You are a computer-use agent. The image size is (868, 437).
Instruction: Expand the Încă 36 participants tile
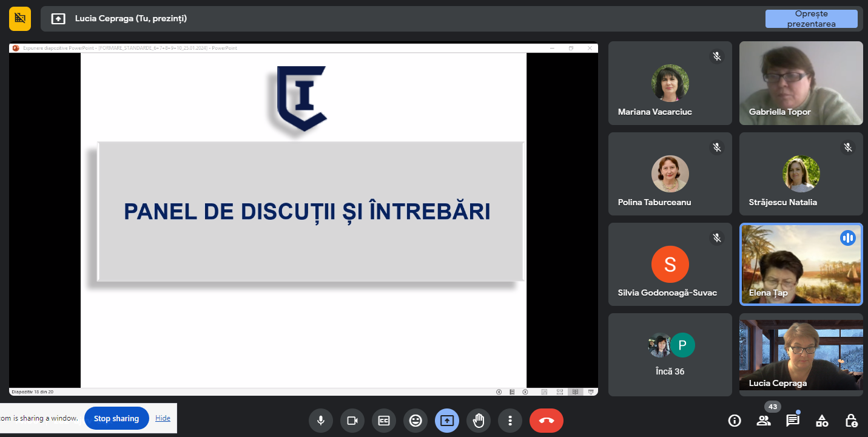coord(670,355)
